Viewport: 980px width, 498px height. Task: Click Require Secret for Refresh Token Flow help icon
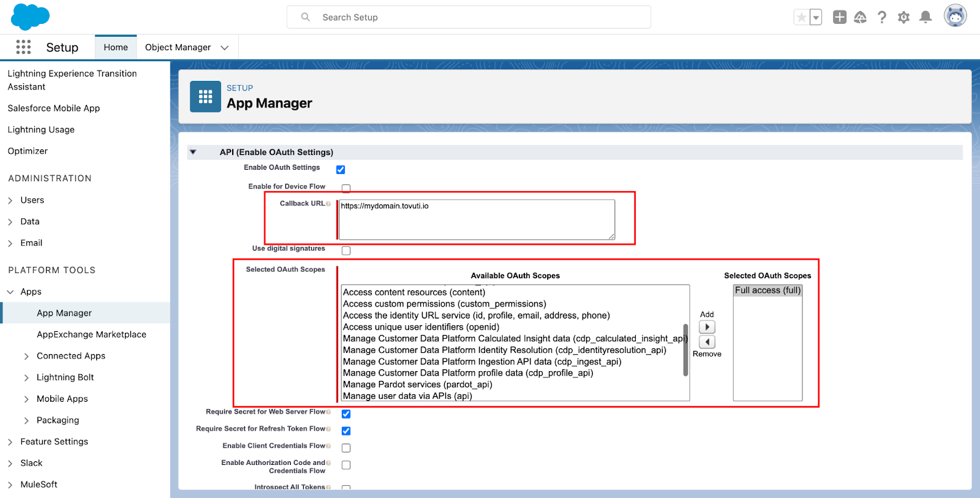(328, 429)
